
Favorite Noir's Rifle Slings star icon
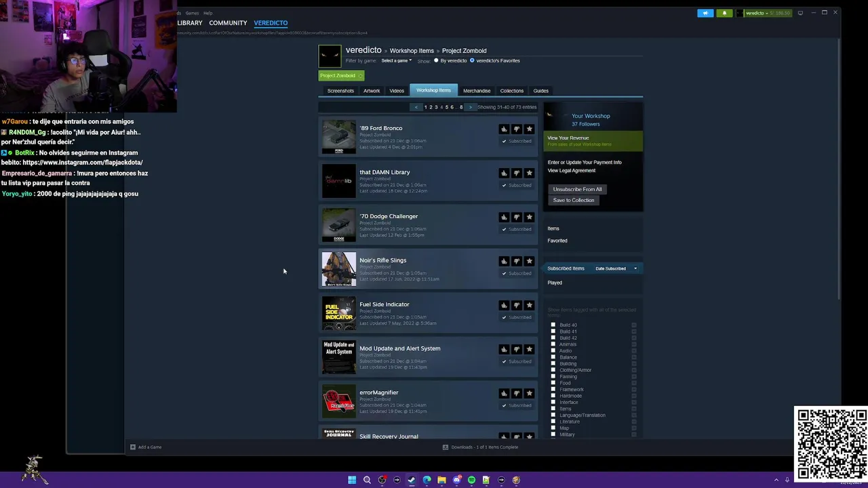coord(530,261)
